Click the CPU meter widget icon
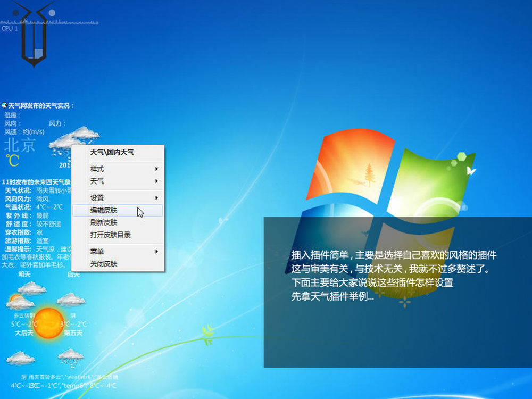The image size is (532, 399). point(34,35)
